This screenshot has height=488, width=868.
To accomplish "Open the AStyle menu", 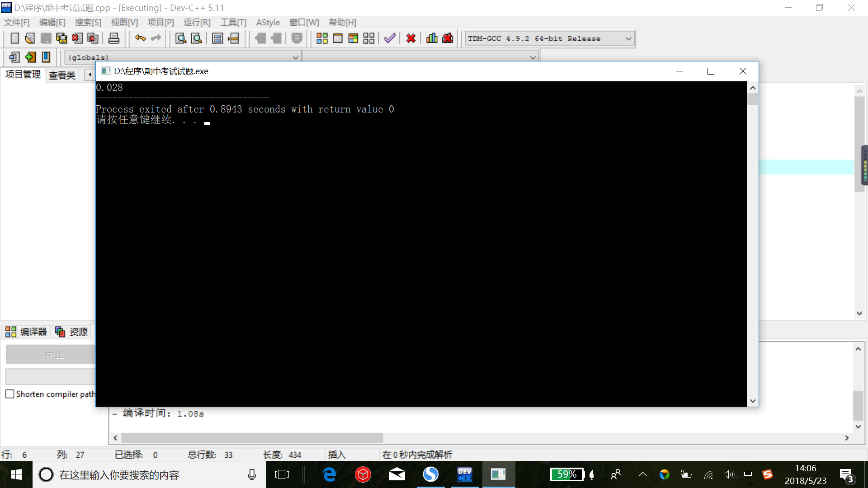I will click(x=268, y=22).
